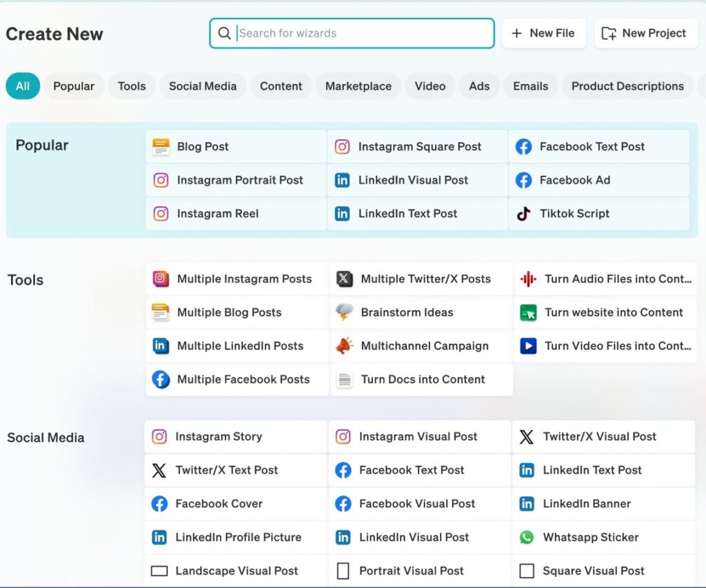Click the New Project button
The height and width of the screenshot is (588, 706).
(x=645, y=33)
